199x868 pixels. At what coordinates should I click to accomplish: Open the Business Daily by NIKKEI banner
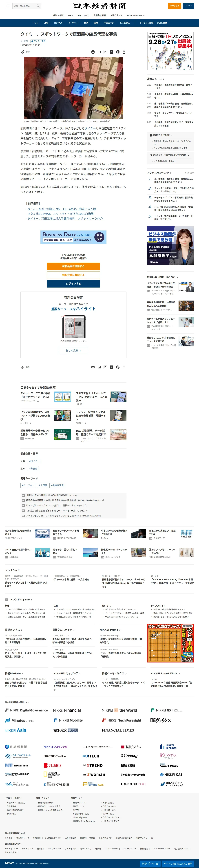click(x=73, y=237)
